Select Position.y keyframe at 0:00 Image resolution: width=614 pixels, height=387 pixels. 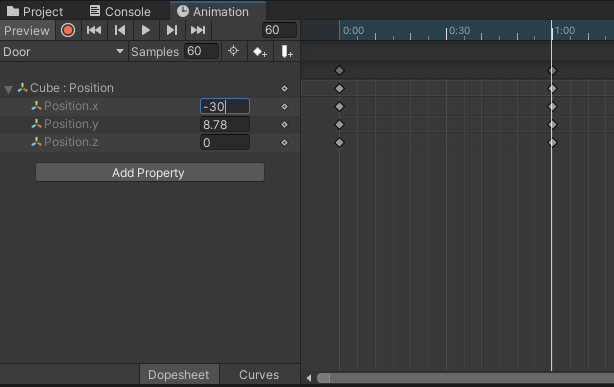[340, 125]
